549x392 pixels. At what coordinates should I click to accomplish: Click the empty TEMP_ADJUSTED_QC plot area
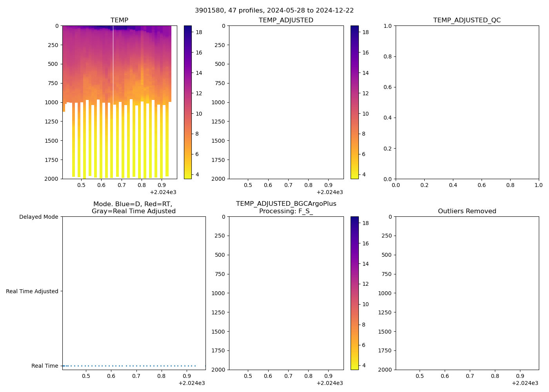[x=467, y=102]
